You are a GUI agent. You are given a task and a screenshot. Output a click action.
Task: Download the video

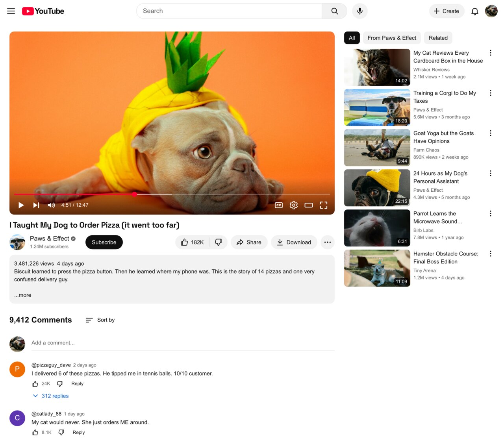click(294, 242)
